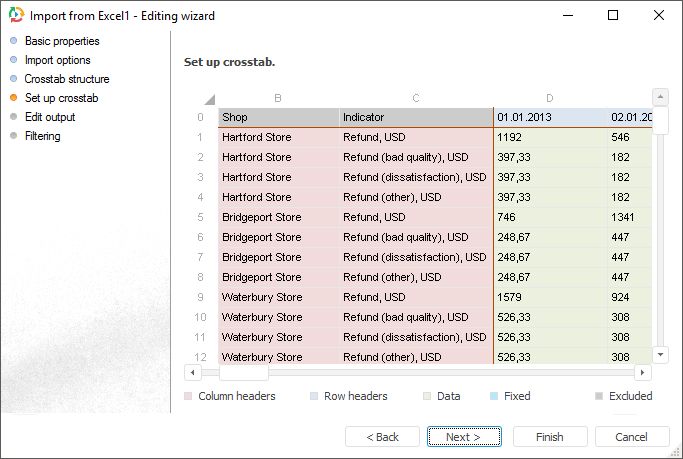Viewport: 683px width, 459px height.
Task: Select column C header in grid
Action: pos(415,98)
